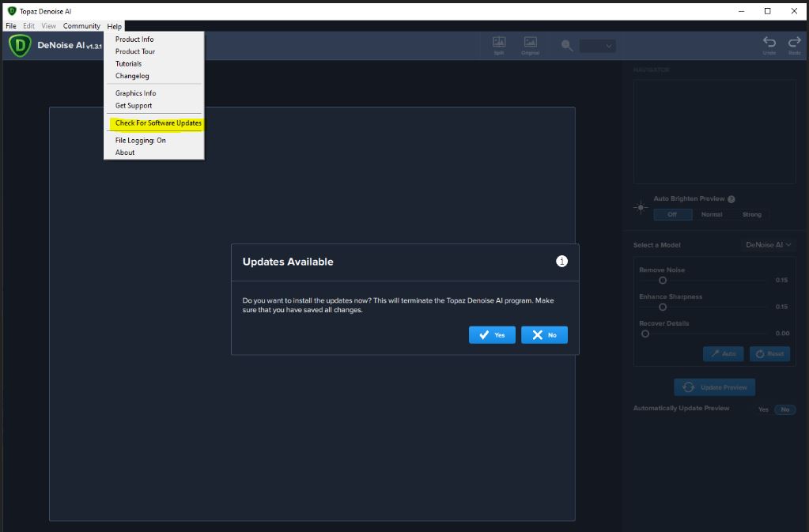Maximize the Topaz Denoise AI window
The width and height of the screenshot is (809, 532).
point(768,11)
